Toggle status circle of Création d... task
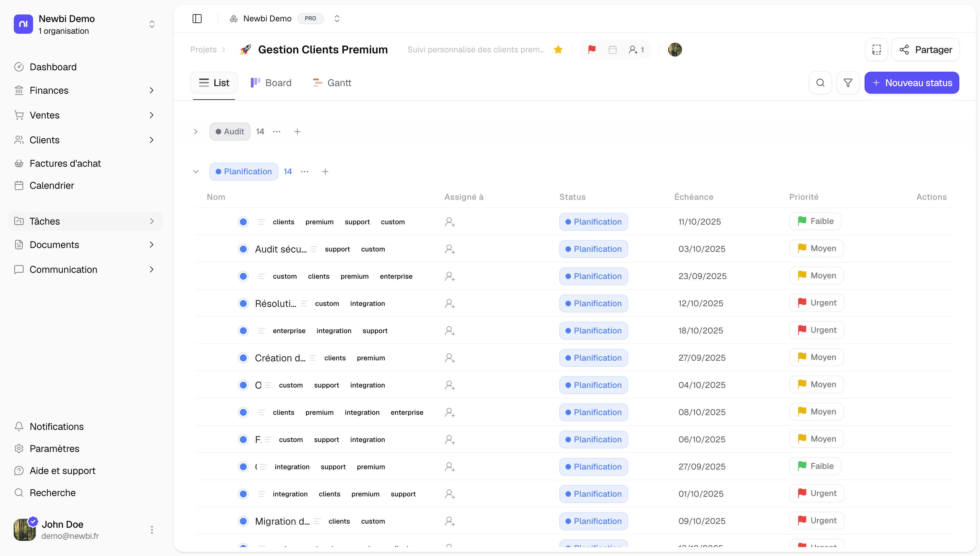The height and width of the screenshot is (556, 980). (243, 358)
